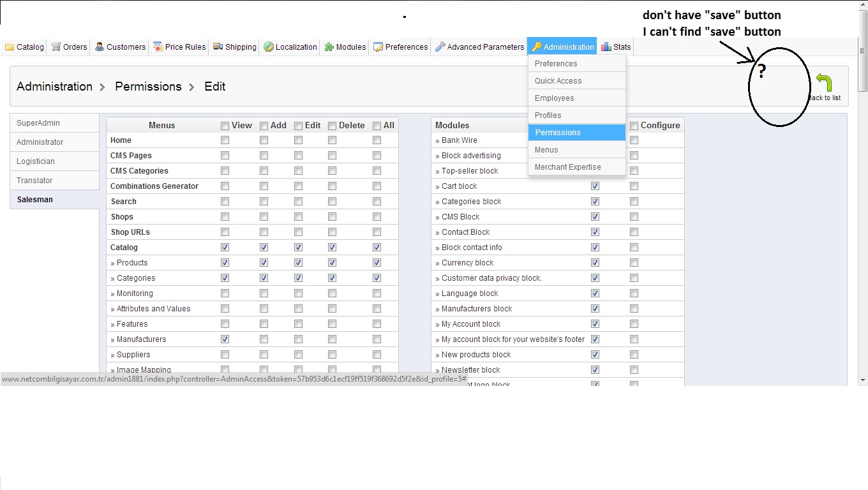
Task: Select the Administrator profile tab
Action: (54, 142)
